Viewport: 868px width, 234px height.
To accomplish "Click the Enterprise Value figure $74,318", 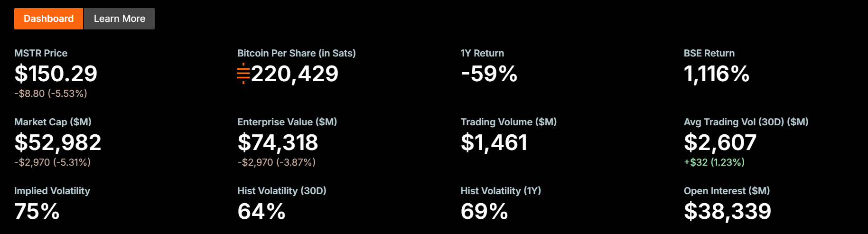I will (278, 142).
